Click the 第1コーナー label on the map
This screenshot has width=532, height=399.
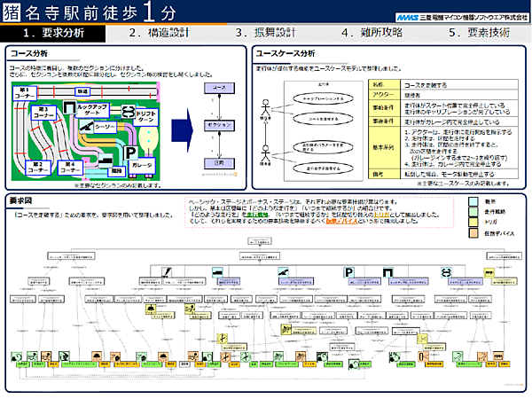25,93
